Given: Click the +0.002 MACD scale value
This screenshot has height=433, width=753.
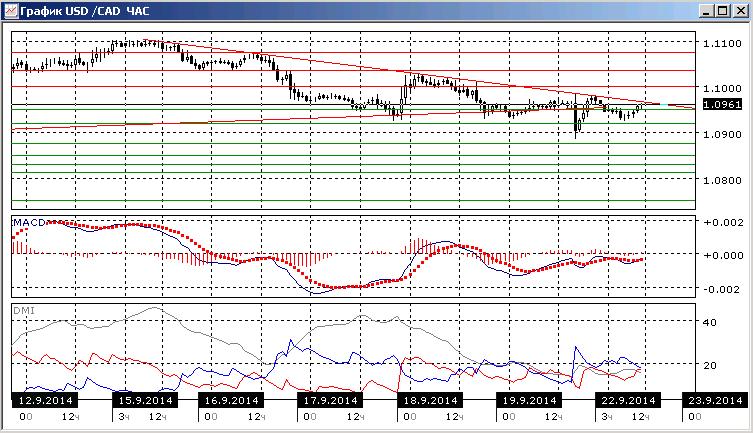Looking at the screenshot, I should (723, 222).
